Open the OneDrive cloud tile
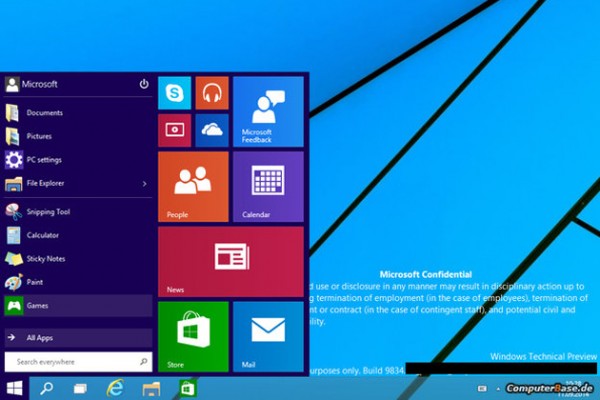This screenshot has width=600, height=400. (212, 130)
